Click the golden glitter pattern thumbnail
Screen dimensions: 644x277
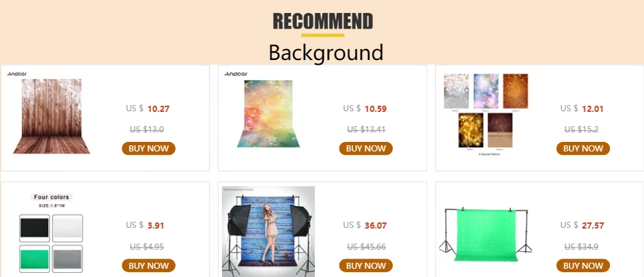click(x=471, y=130)
